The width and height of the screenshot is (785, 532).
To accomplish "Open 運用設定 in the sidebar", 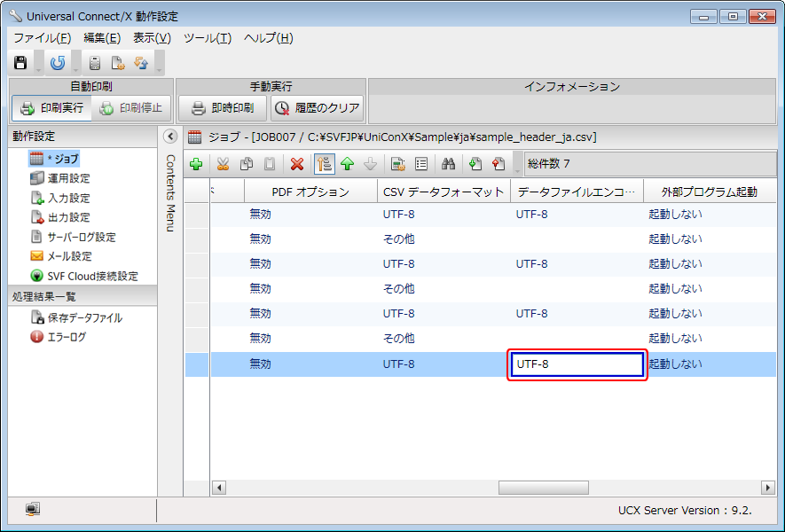I will click(60, 178).
